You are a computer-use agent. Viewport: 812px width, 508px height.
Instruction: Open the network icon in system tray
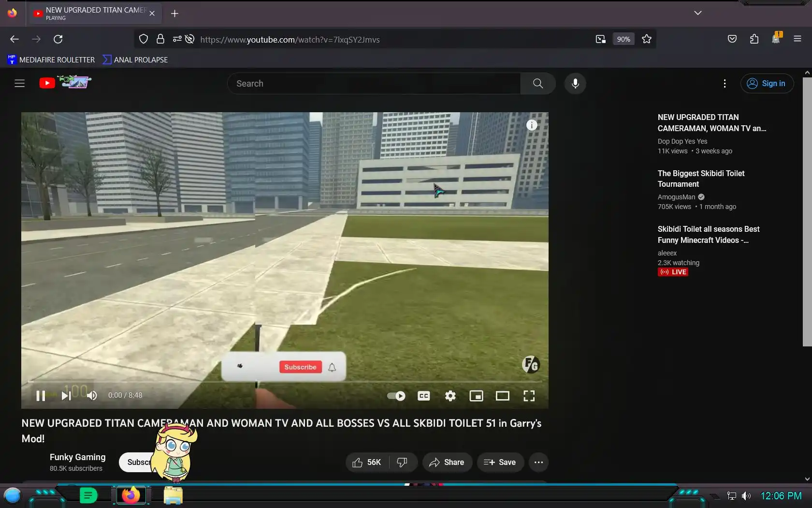(x=732, y=496)
